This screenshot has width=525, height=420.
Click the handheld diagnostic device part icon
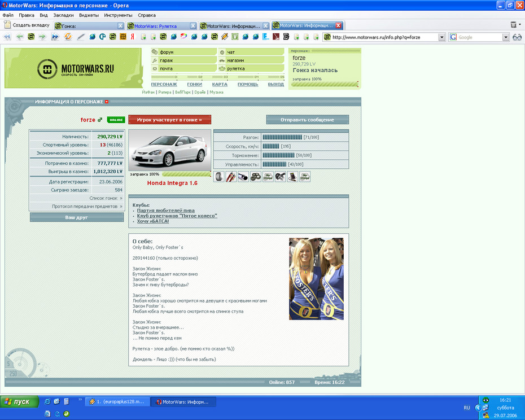pyautogui.click(x=292, y=177)
